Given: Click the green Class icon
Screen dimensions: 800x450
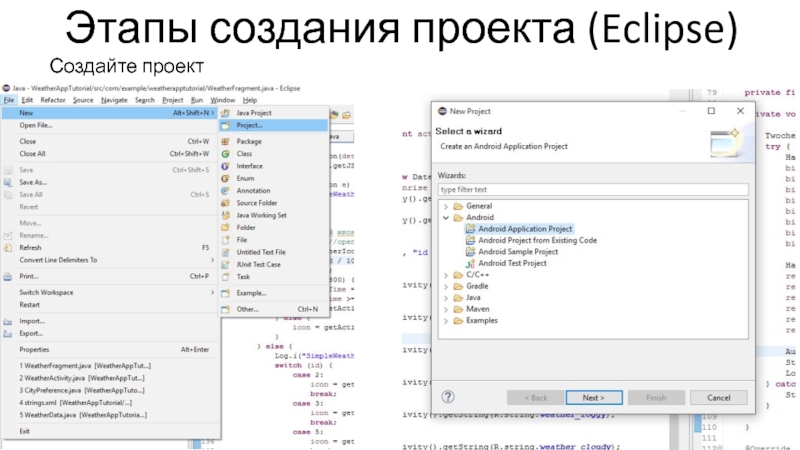Looking at the screenshot, I should [x=225, y=154].
